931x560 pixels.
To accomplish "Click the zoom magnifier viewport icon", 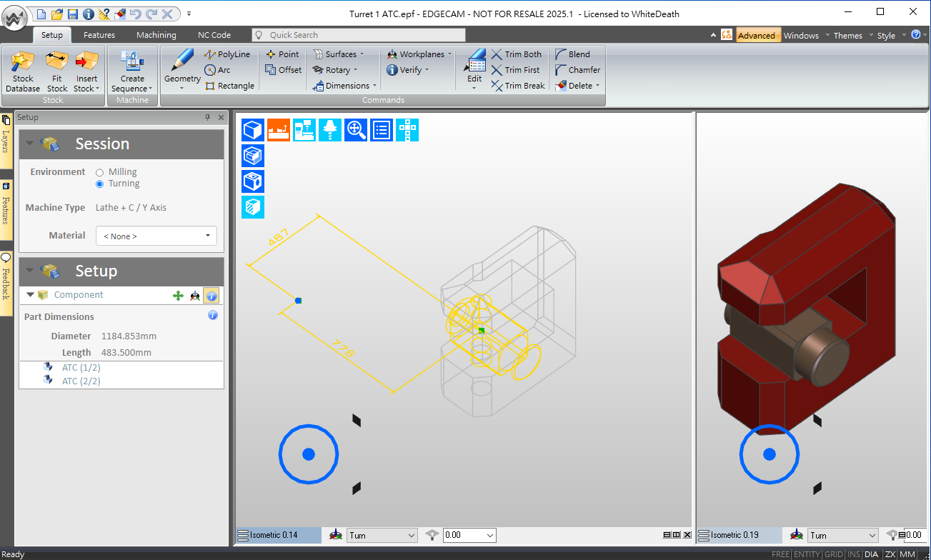I will pyautogui.click(x=356, y=130).
